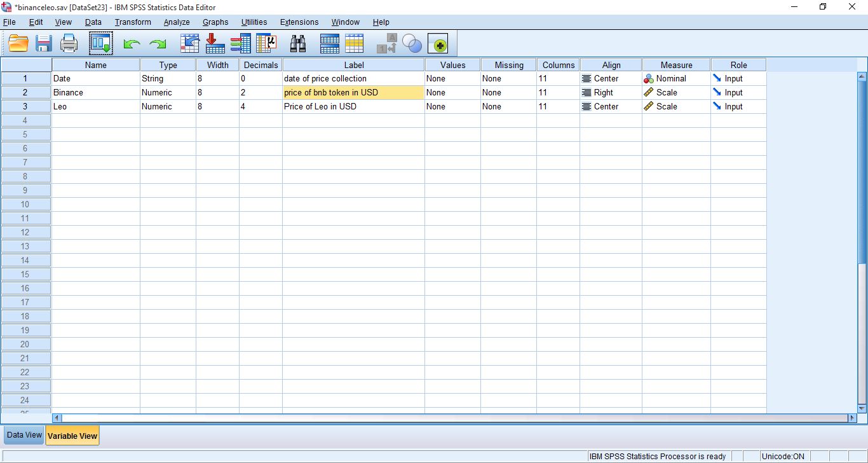868x463 pixels.
Task: Click the Right align icon for Binance
Action: (x=587, y=93)
